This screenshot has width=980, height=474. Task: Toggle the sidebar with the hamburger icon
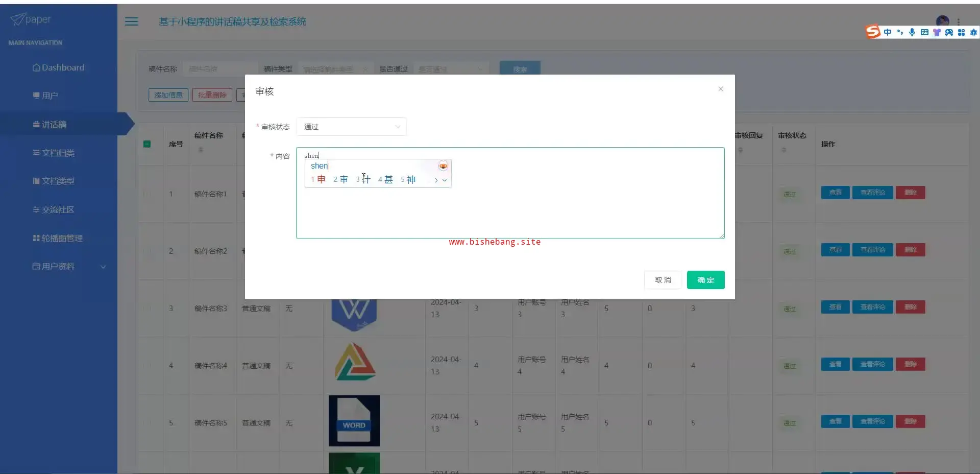(132, 21)
